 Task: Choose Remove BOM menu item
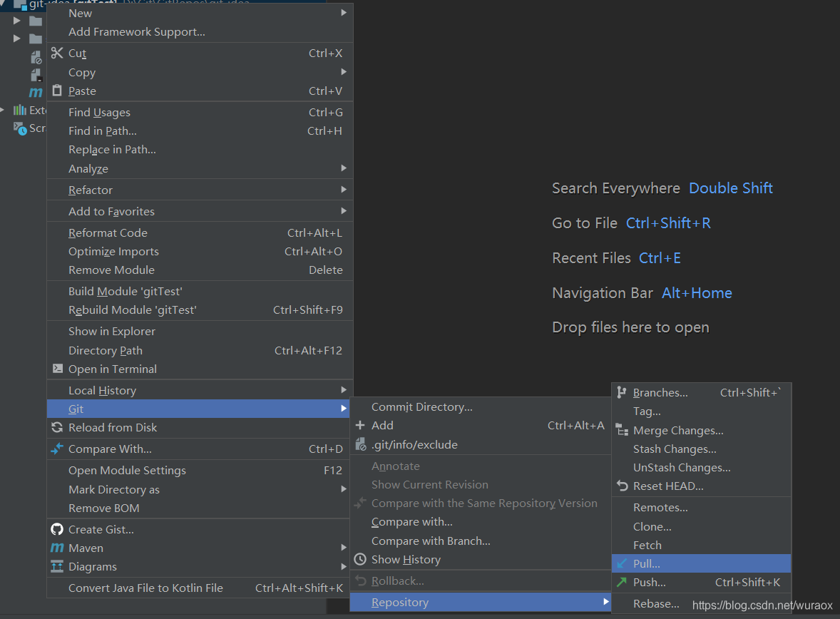pyautogui.click(x=198, y=508)
